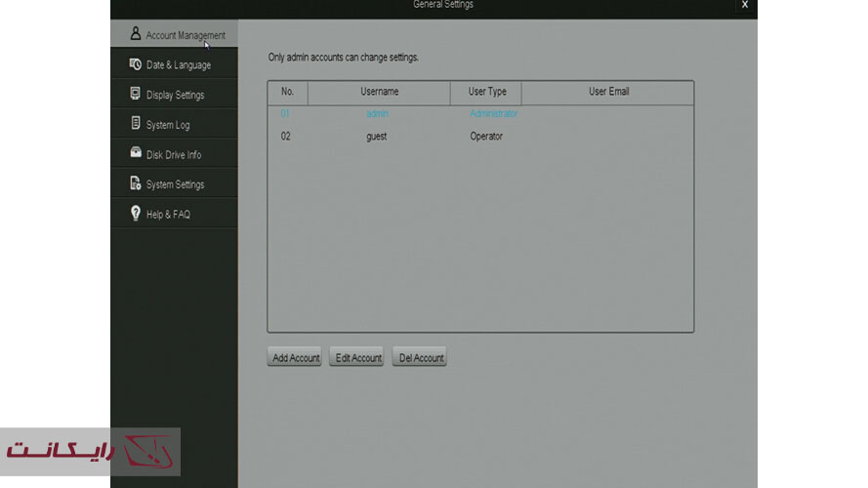Click the User Type column header
868x488 pixels.
[487, 92]
